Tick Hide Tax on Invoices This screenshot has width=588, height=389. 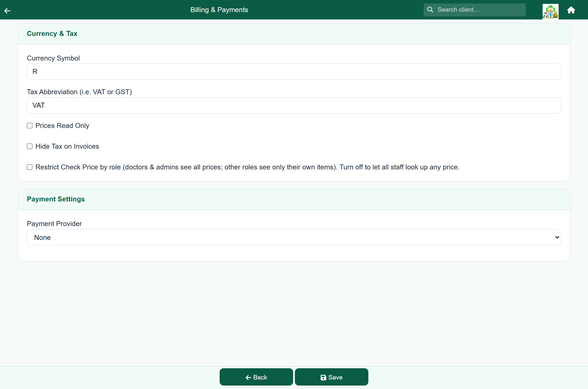30,146
